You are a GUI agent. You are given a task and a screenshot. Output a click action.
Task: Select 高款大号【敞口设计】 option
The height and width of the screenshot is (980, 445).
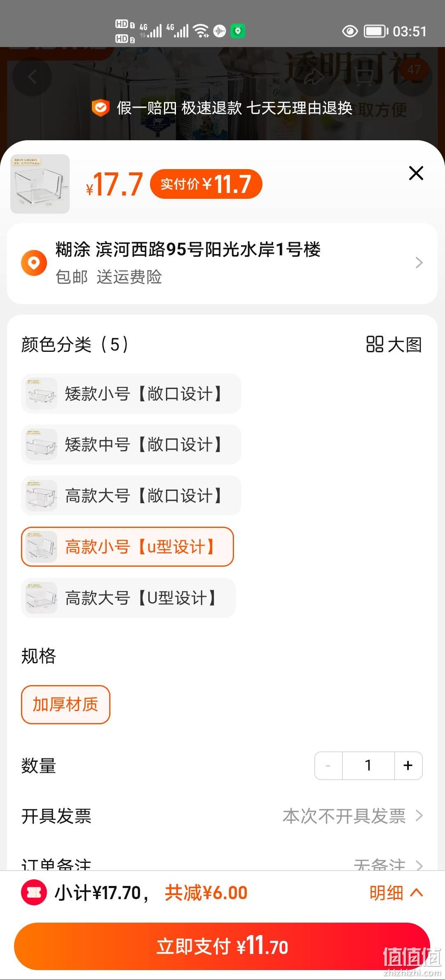(x=131, y=496)
